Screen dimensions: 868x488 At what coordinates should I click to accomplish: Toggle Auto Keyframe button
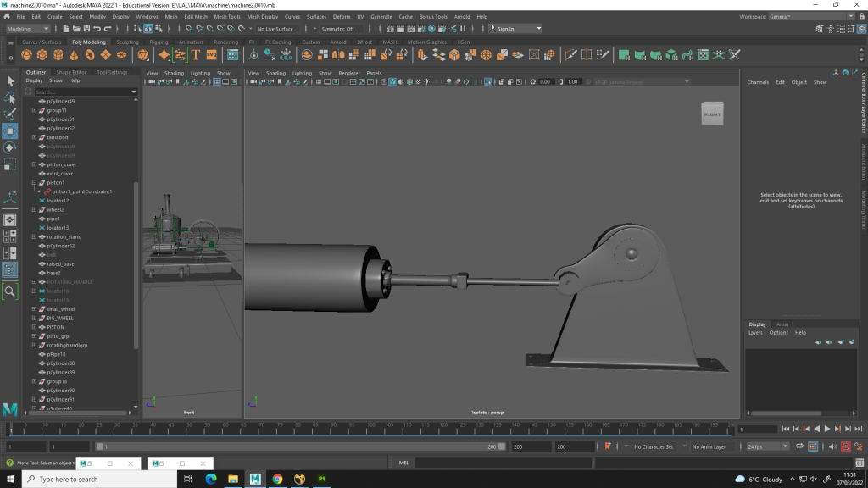click(846, 446)
